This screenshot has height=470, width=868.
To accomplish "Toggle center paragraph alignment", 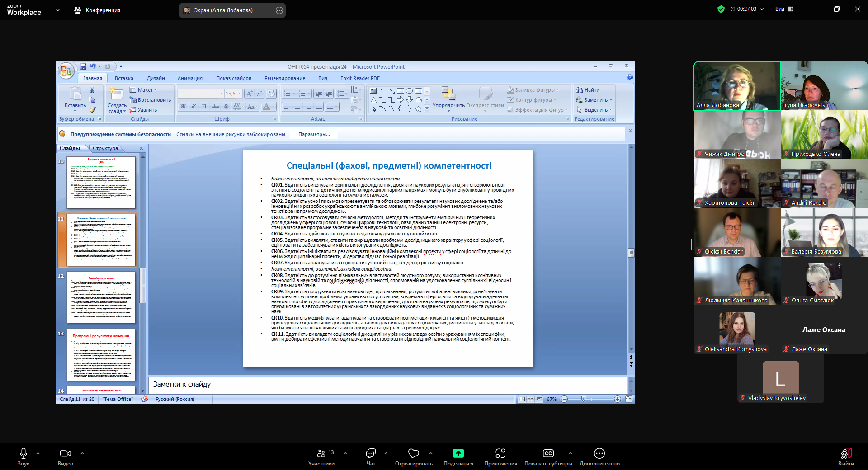I will click(x=297, y=107).
